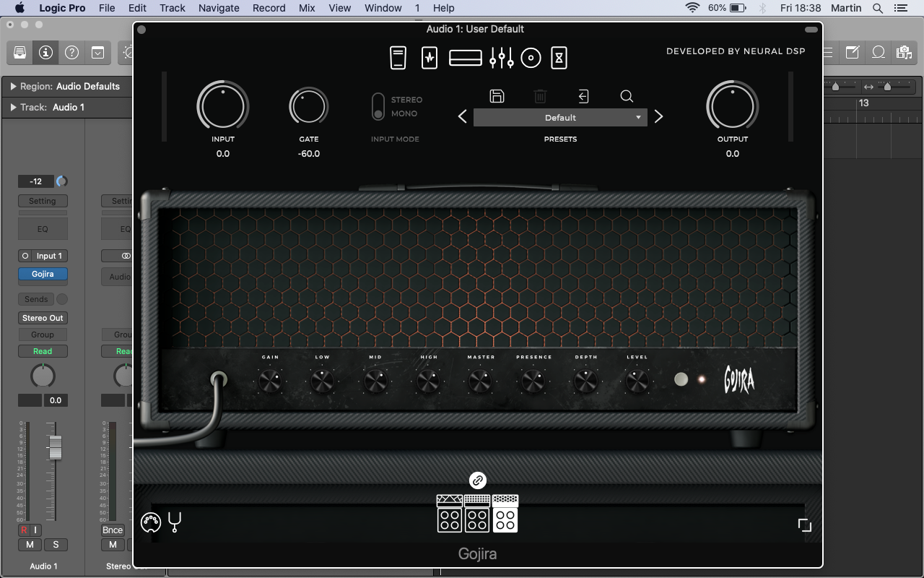This screenshot has width=924, height=578.
Task: Open the hourglass time effects icon
Action: pyautogui.click(x=559, y=58)
